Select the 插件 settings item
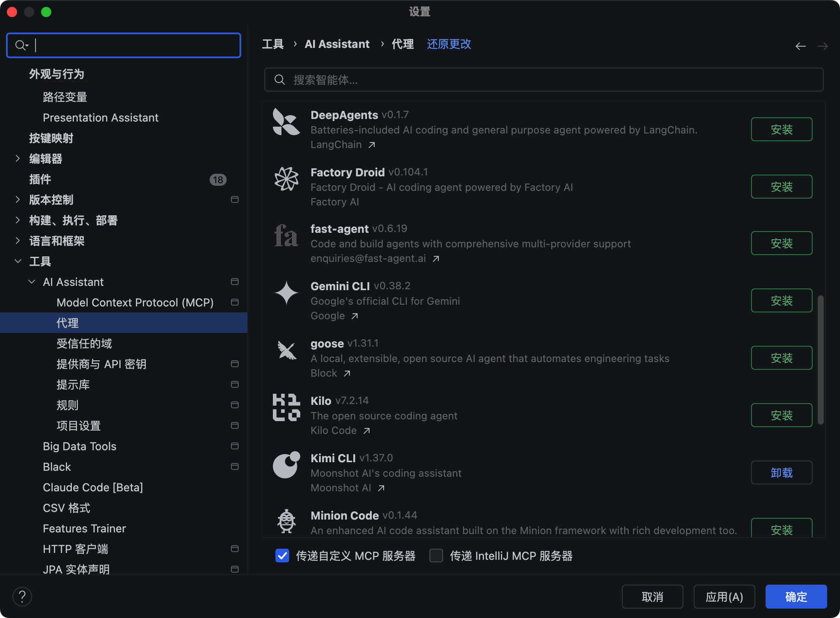This screenshot has width=840, height=618. click(40, 179)
